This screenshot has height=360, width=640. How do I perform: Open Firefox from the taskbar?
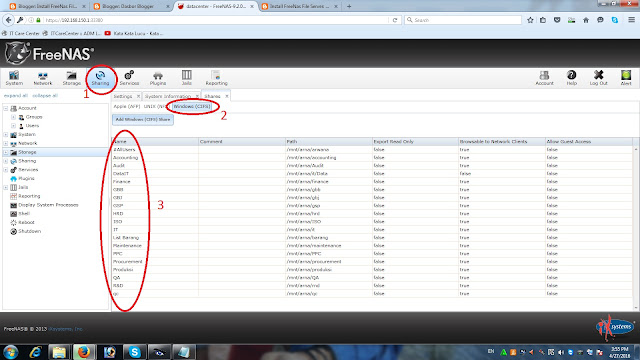click(x=84, y=352)
